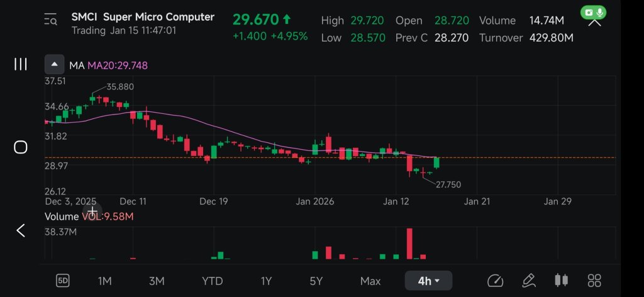Tap the Trading Jan 15 11:47:01 status
The image size is (644, 297).
coord(124,30)
